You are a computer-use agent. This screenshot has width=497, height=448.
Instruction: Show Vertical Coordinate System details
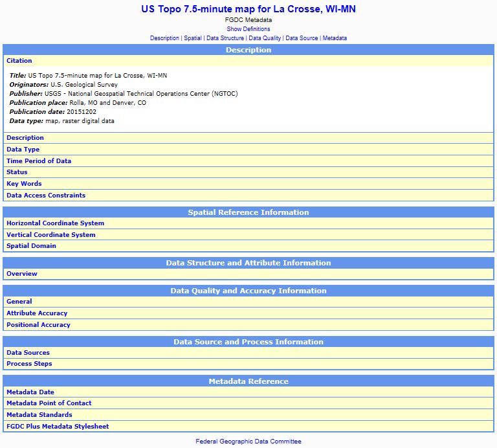[50, 235]
